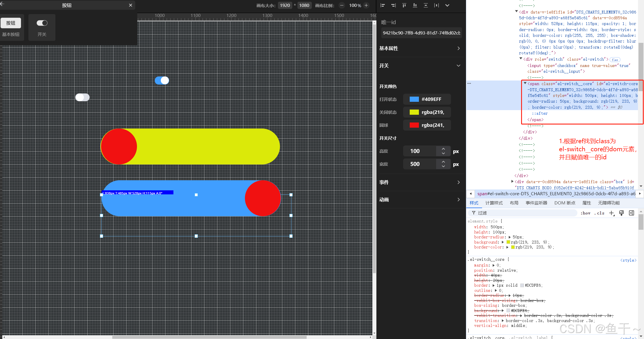Toggle the large blue switch on canvas
Image resolution: width=644 pixels, height=339 pixels.
[191, 198]
